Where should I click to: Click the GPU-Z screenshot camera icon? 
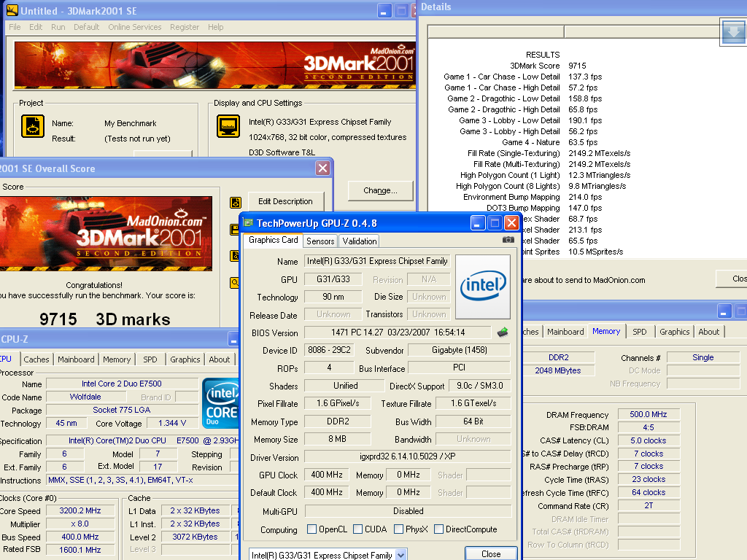tap(508, 240)
